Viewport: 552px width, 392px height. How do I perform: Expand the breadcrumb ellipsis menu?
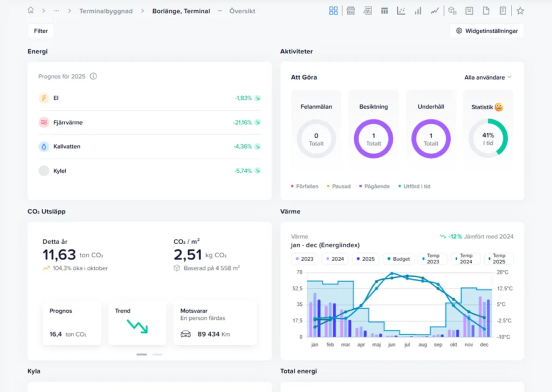pyautogui.click(x=57, y=11)
